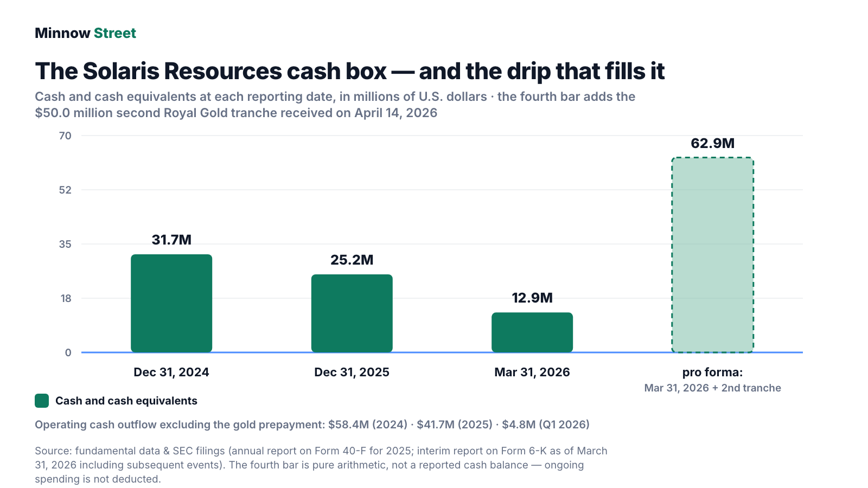Screen dimensions: 868x488
Task: Click the 62.9M value label
Action: (x=712, y=143)
